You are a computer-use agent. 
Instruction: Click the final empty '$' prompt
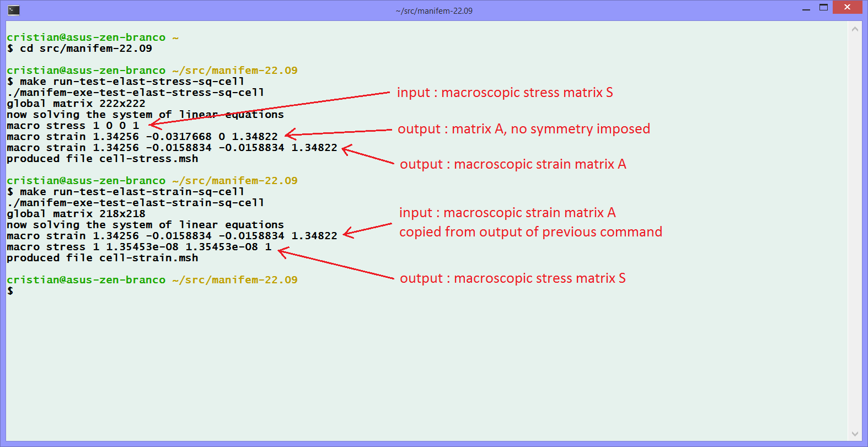[x=10, y=291]
